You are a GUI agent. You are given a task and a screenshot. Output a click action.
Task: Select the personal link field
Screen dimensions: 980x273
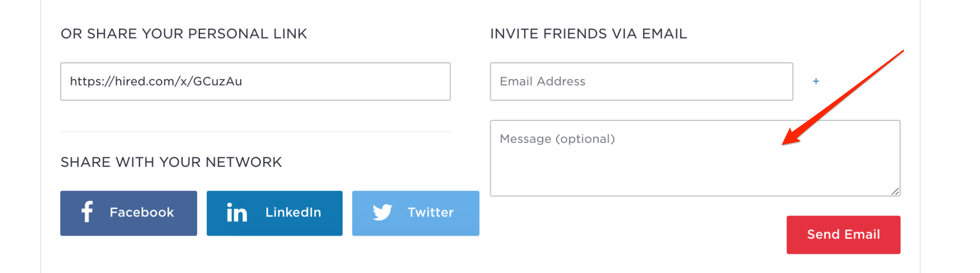255,82
